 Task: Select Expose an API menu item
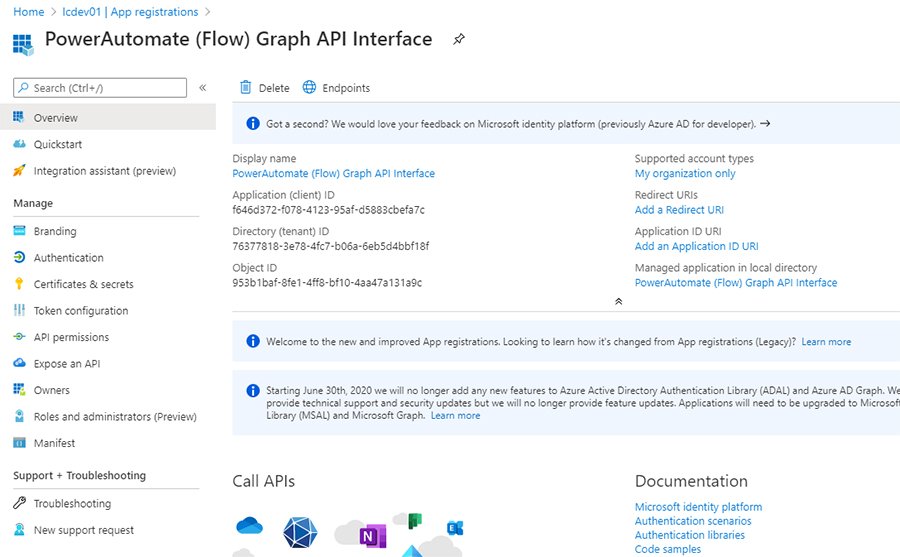[66, 364]
